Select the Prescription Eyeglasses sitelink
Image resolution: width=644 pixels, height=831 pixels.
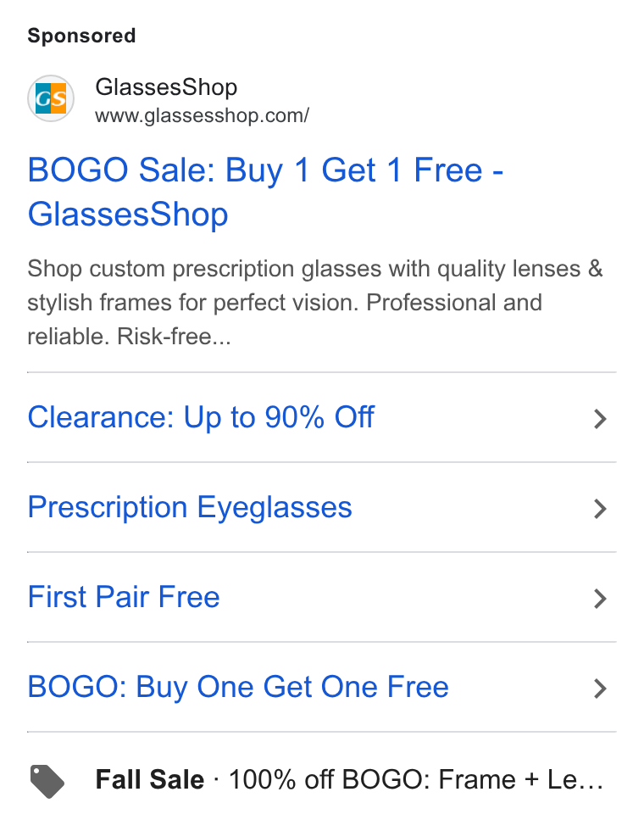[190, 508]
